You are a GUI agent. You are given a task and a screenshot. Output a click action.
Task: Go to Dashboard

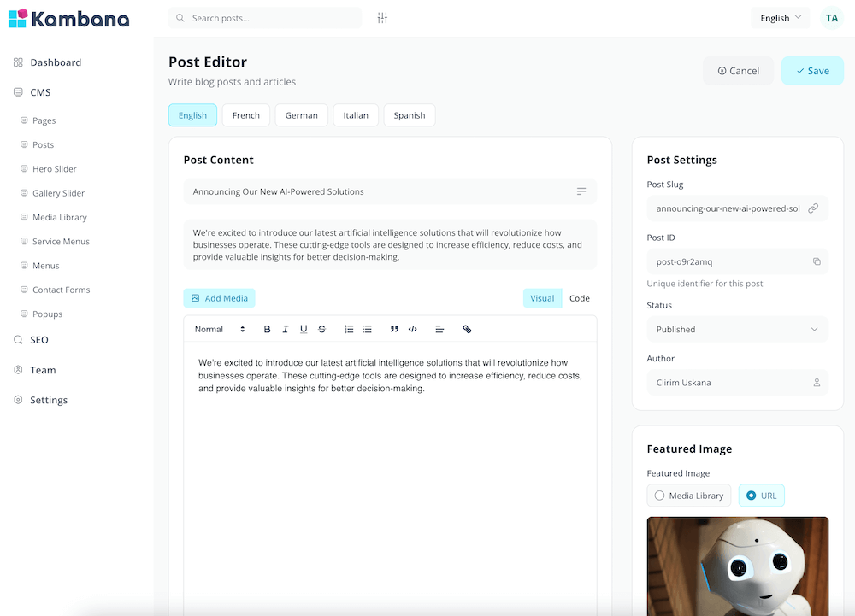(56, 62)
